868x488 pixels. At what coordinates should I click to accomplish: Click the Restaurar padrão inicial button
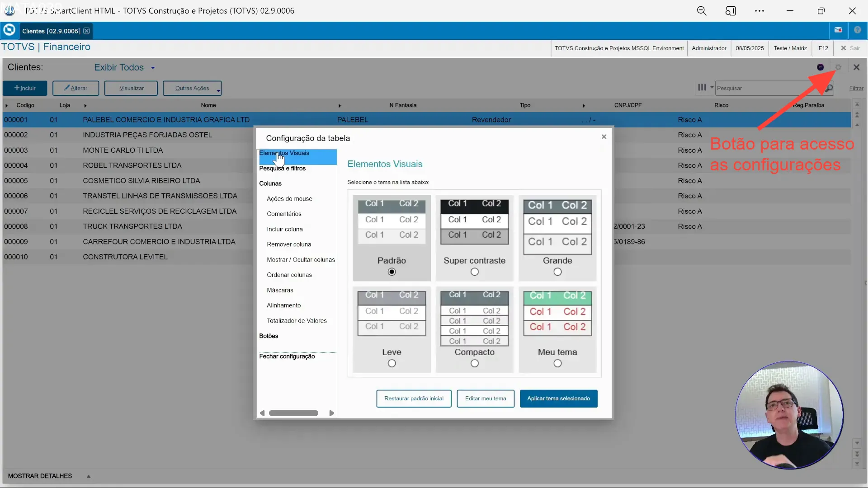[x=414, y=399]
